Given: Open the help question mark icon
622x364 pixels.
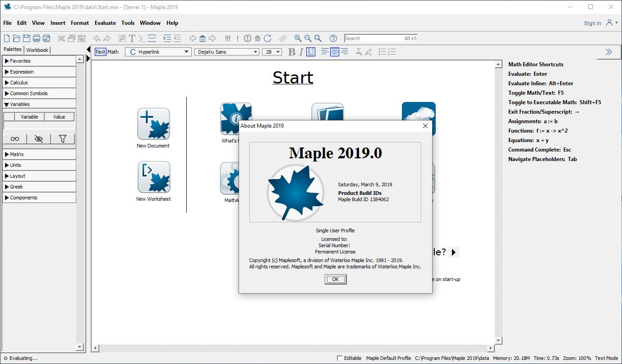Looking at the screenshot, I should click(x=333, y=38).
